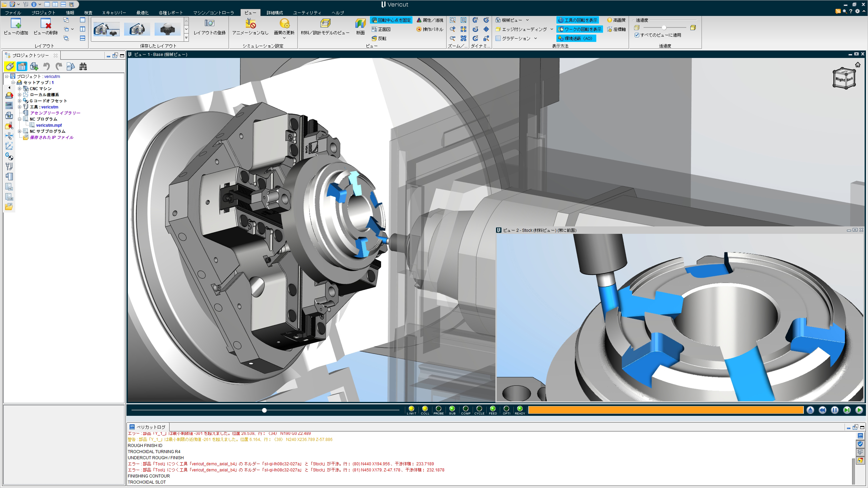Click the レイアウトの登録 camera icon
Viewport: 868px width, 488px height.
tap(209, 23)
